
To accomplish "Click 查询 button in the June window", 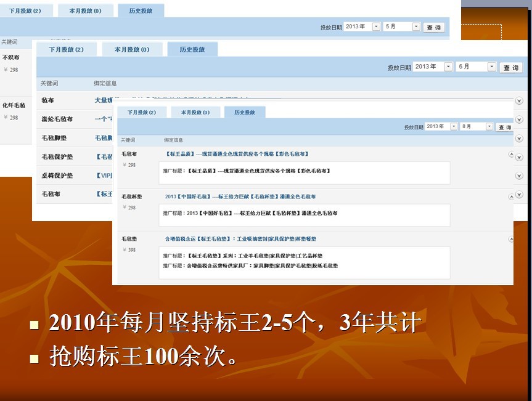I will 511,68.
